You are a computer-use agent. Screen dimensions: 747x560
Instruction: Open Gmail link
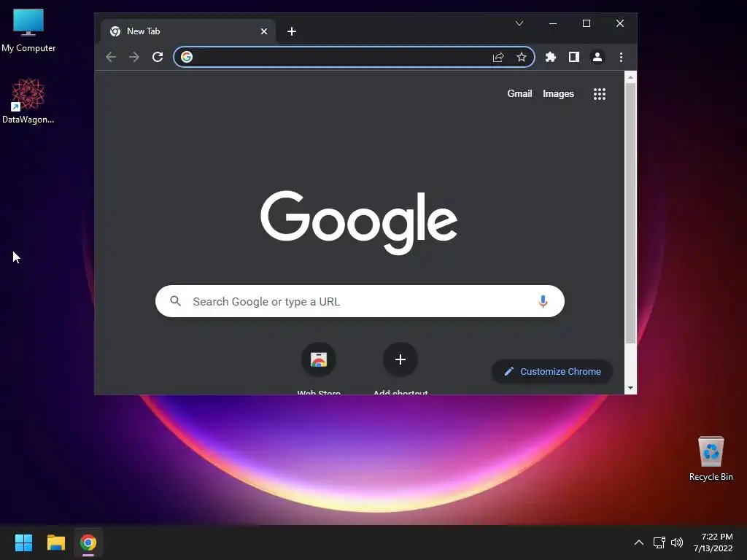[519, 94]
